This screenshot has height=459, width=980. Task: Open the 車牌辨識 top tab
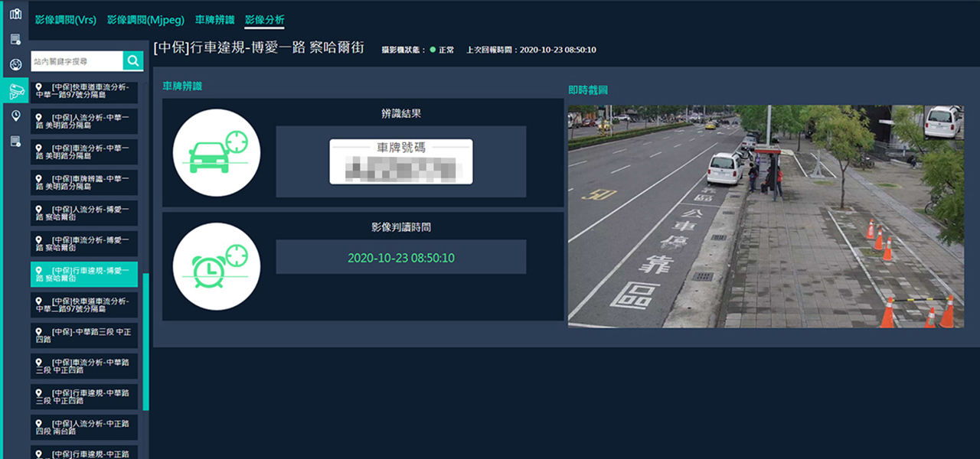tap(215, 20)
